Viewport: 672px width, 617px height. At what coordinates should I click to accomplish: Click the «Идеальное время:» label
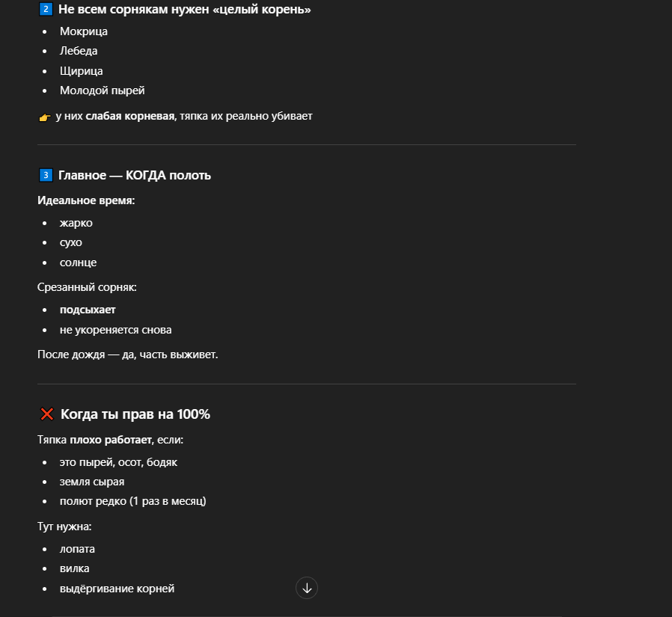[86, 200]
